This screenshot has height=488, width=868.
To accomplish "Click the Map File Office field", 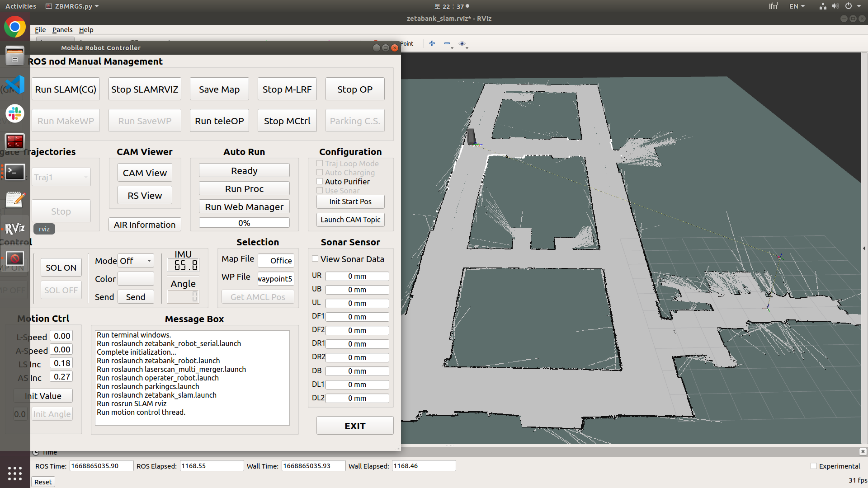I will 276,261.
